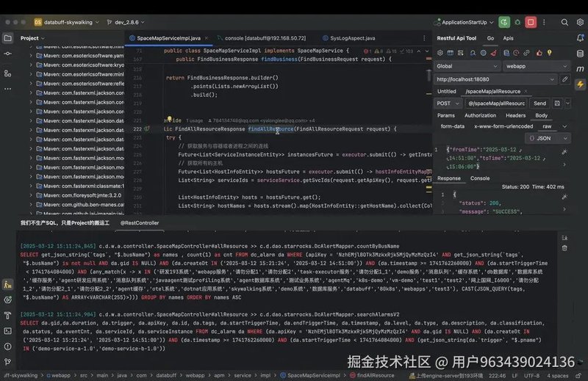Open the Build hammer tool window
This screenshot has height=381, width=588.
[7, 316]
